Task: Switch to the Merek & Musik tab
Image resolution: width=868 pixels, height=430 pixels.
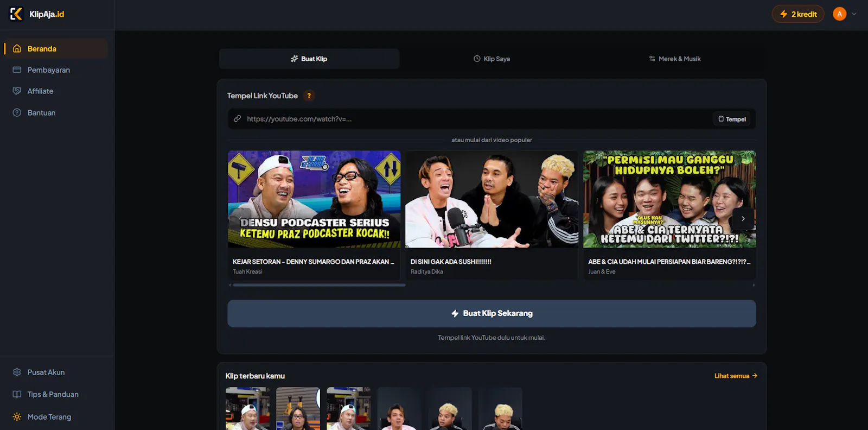Action: [675, 59]
